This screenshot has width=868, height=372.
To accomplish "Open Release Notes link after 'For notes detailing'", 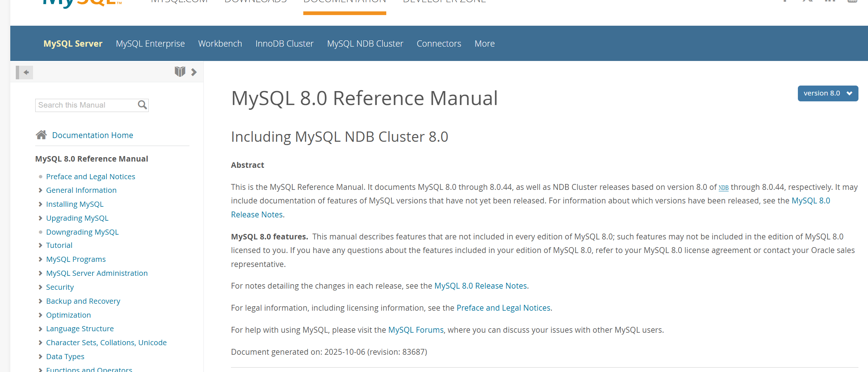I will (481, 286).
